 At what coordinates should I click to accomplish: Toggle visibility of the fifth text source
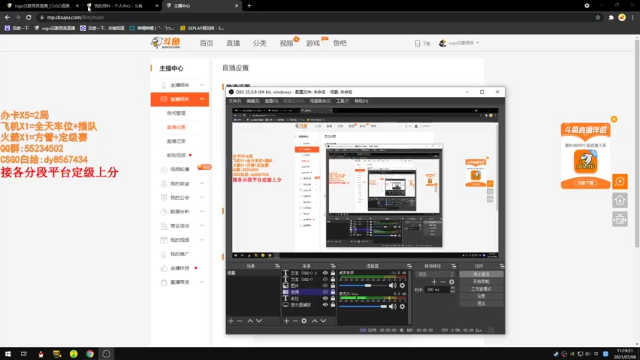(x=325, y=298)
